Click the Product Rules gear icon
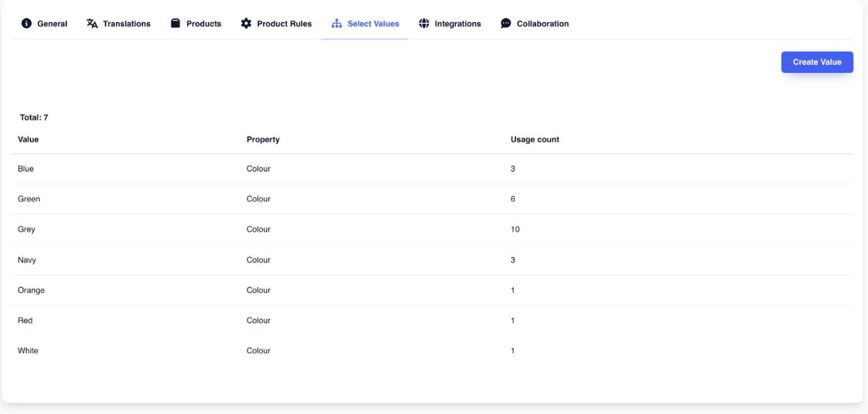 pyautogui.click(x=246, y=24)
